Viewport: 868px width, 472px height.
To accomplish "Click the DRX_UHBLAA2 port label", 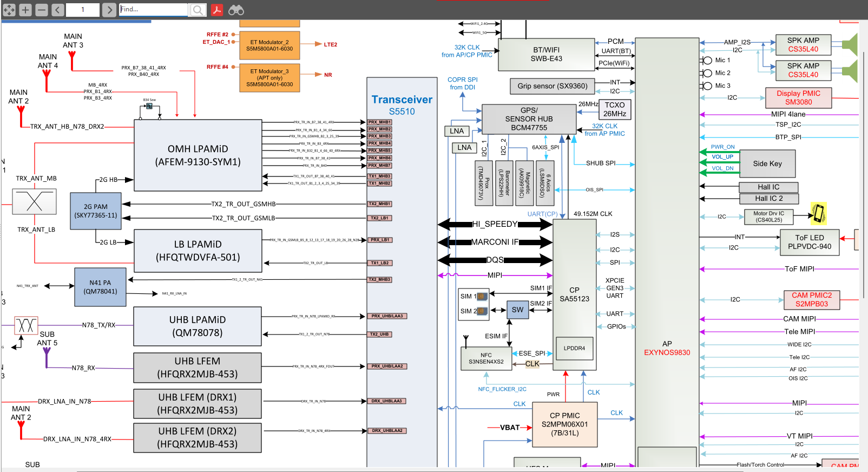I will 387,431.
